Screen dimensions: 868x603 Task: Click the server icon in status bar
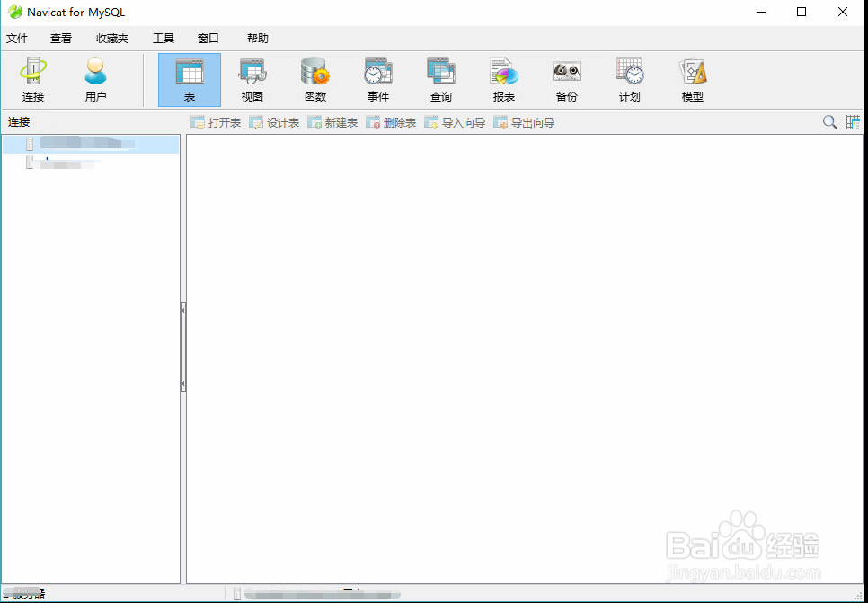pos(237,594)
